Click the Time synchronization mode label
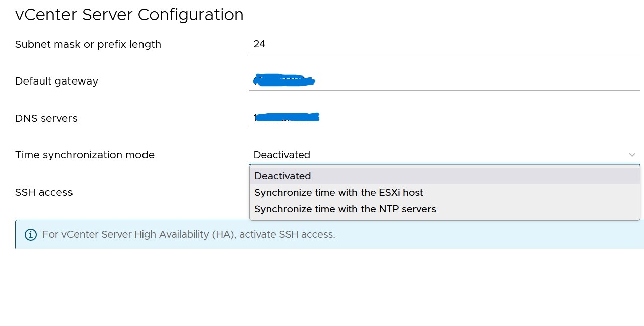 pyautogui.click(x=85, y=155)
